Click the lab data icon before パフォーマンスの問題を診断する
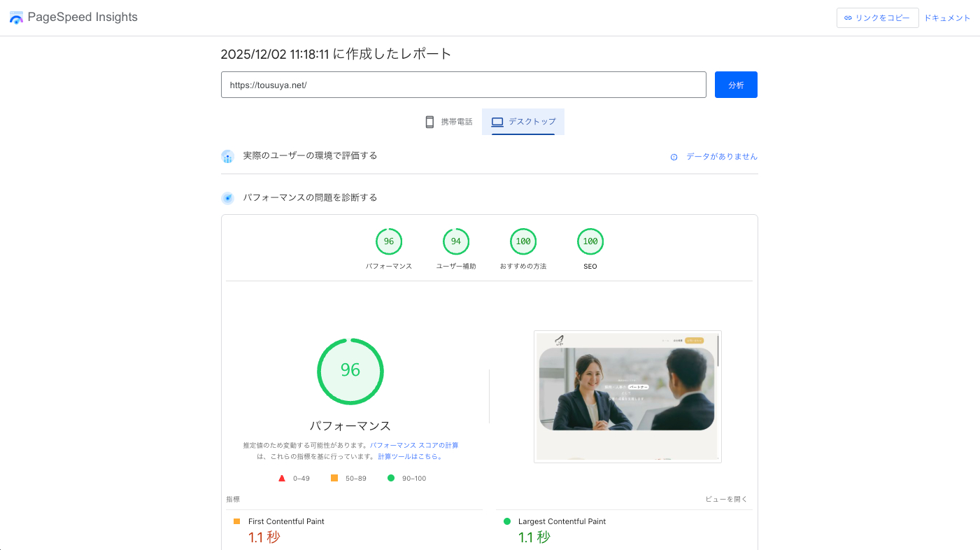Image resolution: width=980 pixels, height=550 pixels. [x=227, y=197]
